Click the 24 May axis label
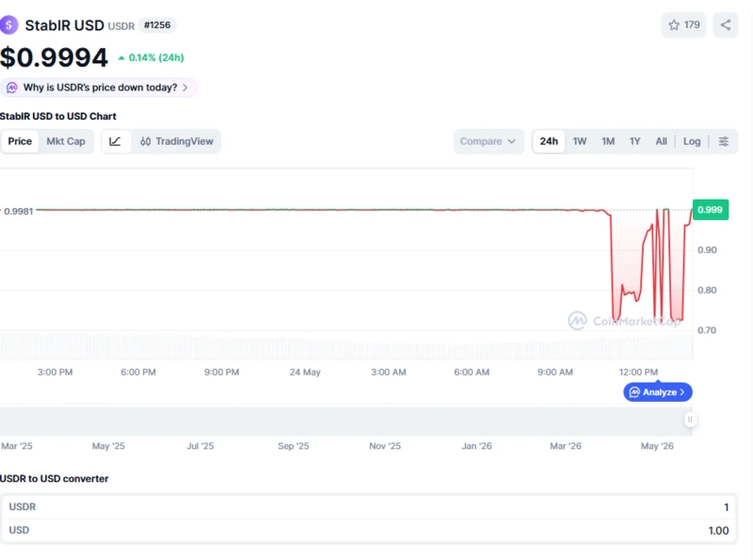Viewport: 753px width, 560px height. click(305, 372)
